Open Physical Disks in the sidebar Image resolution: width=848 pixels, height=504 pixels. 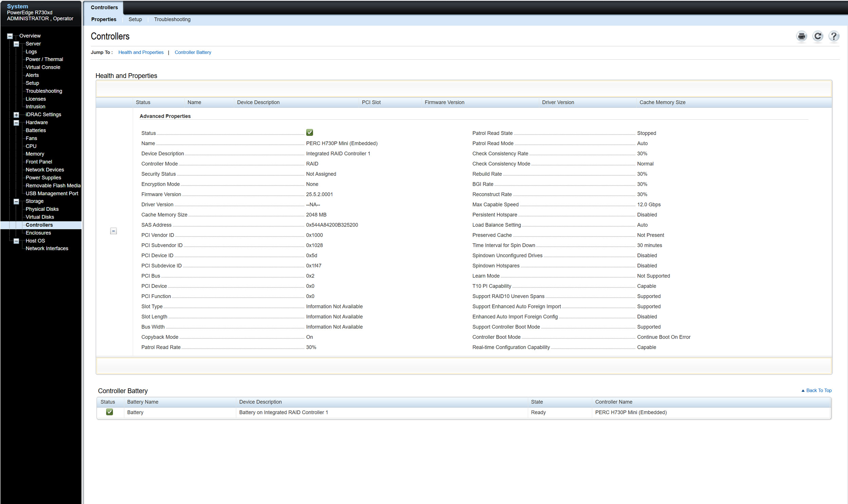(x=42, y=209)
